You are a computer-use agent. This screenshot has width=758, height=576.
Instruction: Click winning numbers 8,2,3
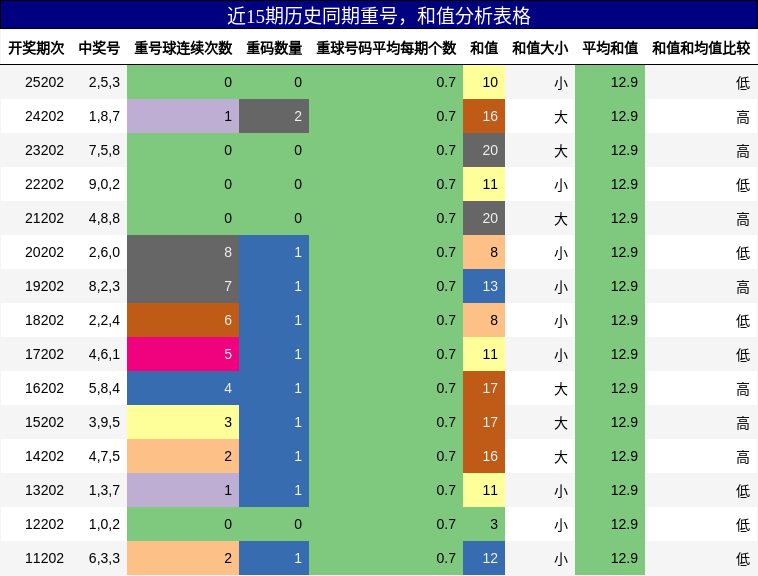click(x=104, y=287)
